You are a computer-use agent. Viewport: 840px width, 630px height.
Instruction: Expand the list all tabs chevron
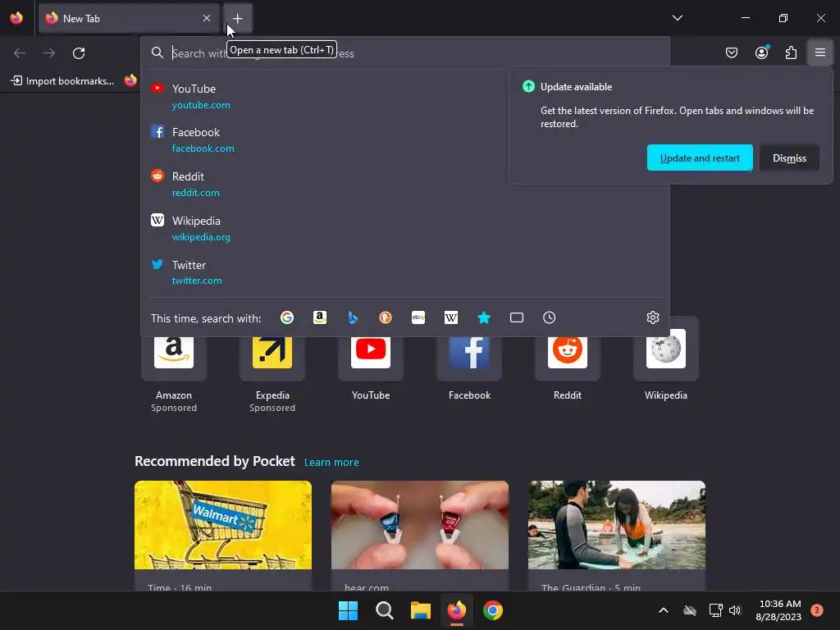pos(677,18)
